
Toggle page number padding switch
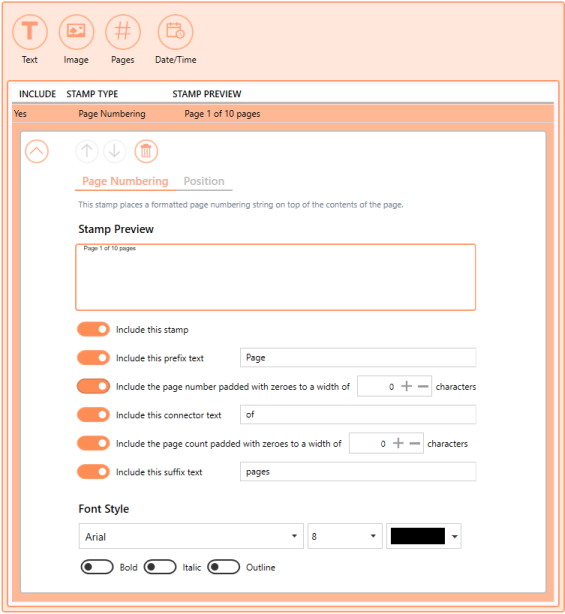[x=93, y=386]
